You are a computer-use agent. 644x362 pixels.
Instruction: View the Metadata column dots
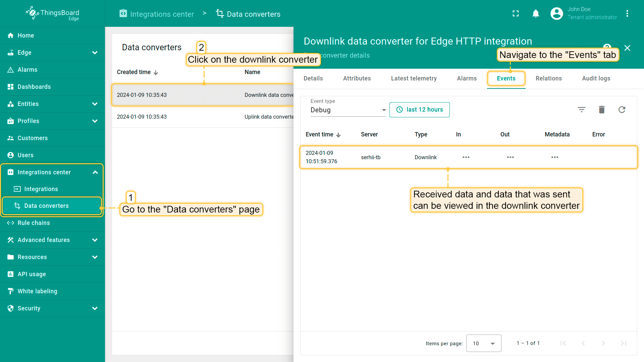(x=554, y=157)
